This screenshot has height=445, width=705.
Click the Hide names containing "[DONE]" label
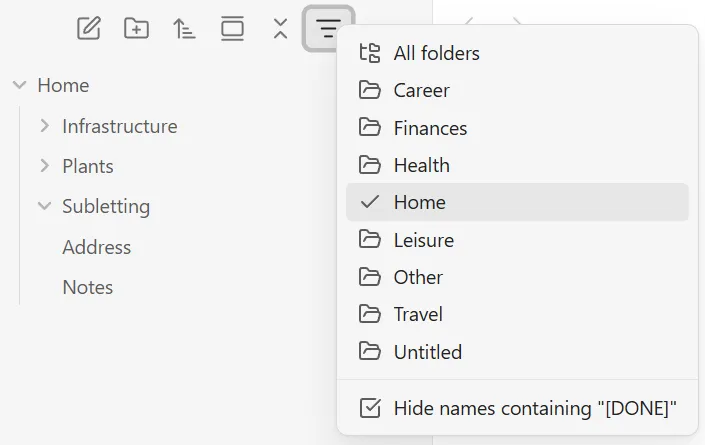tap(535, 408)
